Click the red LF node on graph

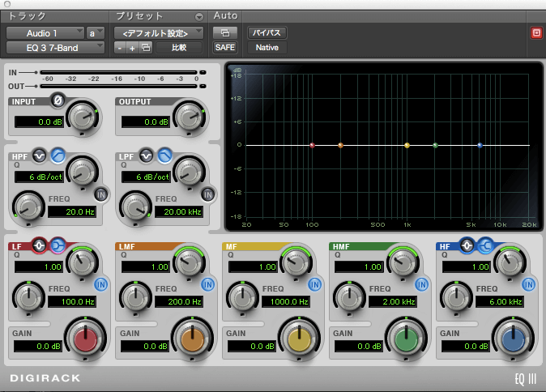[x=313, y=145]
